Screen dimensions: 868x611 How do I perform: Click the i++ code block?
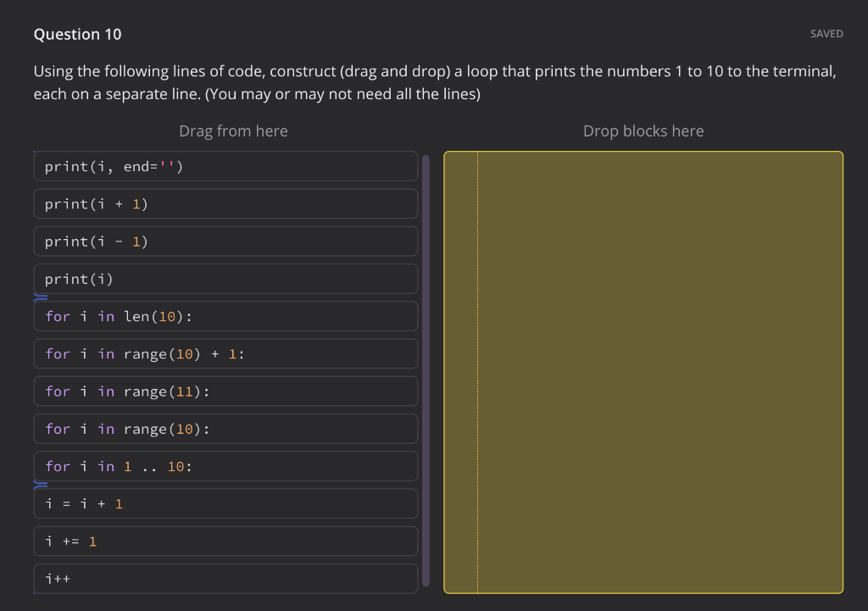pos(225,578)
